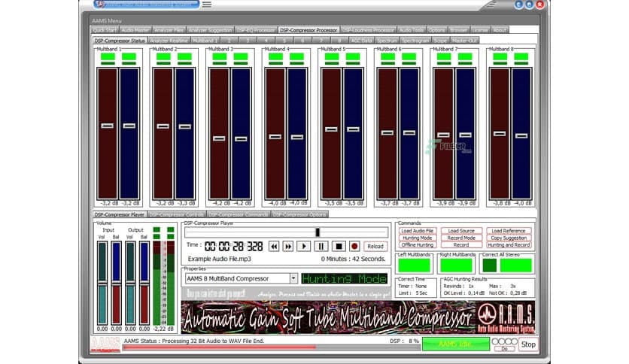This screenshot has height=364, width=629.
Task: Open the Spectrogram sub-tab
Action: pos(415,41)
